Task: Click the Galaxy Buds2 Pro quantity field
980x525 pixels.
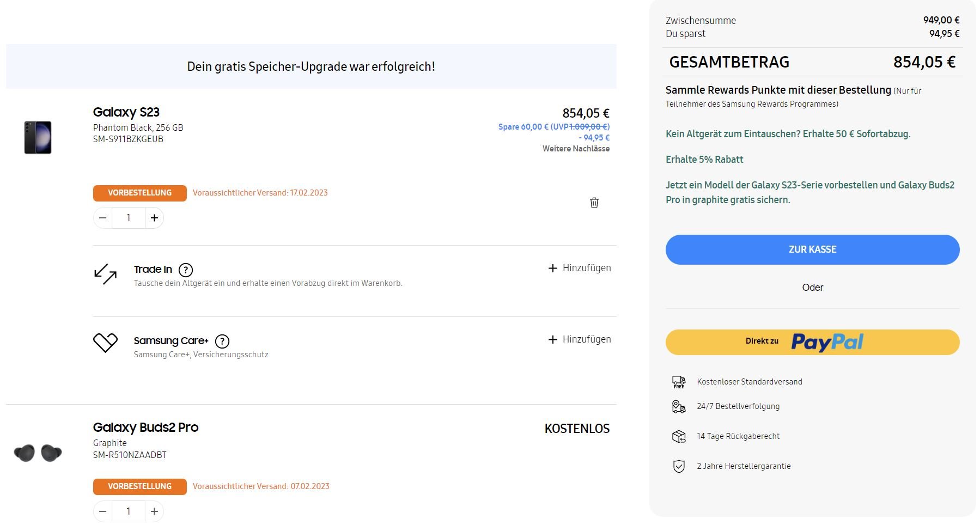Action: [129, 511]
